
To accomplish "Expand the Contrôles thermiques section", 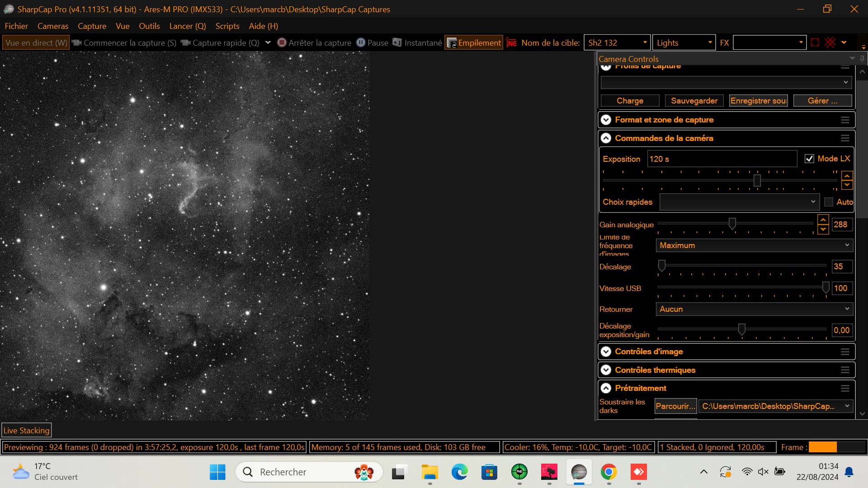I will pyautogui.click(x=606, y=370).
